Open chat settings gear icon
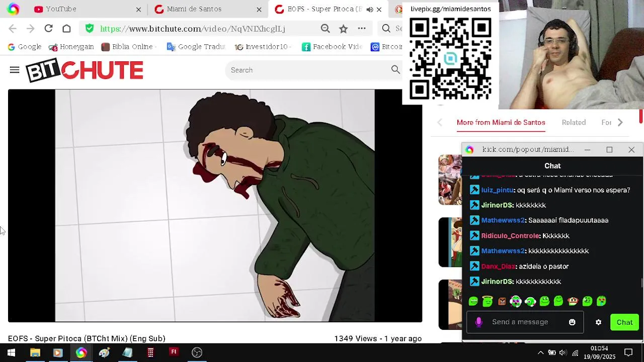Image resolution: width=644 pixels, height=362 pixels. [598, 322]
